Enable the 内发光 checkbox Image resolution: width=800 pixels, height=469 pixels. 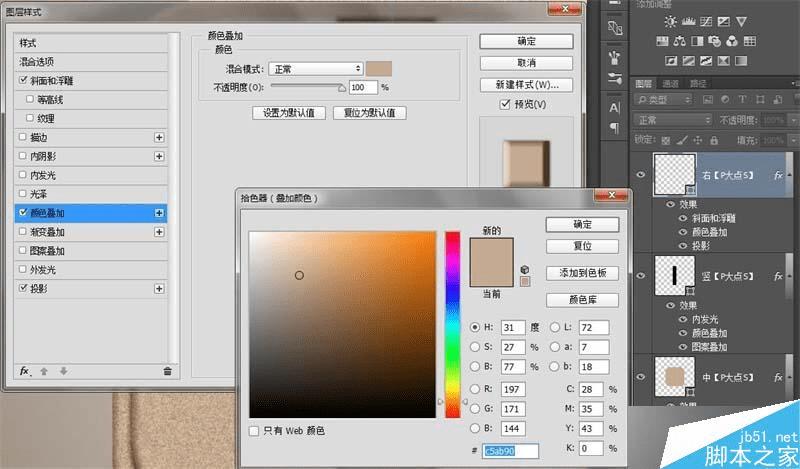(x=22, y=175)
